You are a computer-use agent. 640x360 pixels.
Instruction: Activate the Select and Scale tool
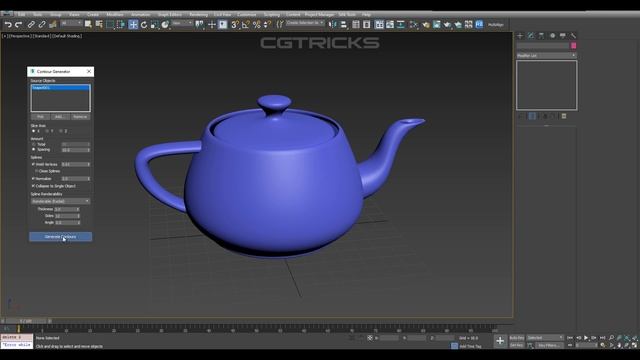[x=154, y=25]
